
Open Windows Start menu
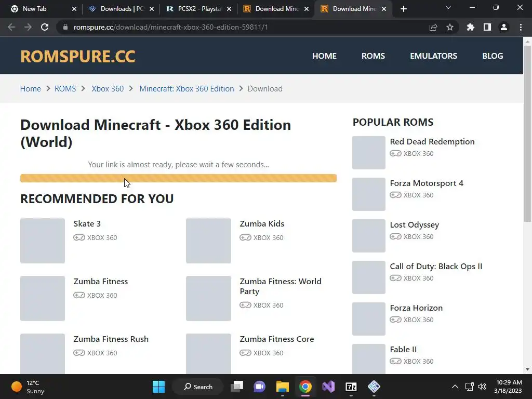click(x=158, y=387)
